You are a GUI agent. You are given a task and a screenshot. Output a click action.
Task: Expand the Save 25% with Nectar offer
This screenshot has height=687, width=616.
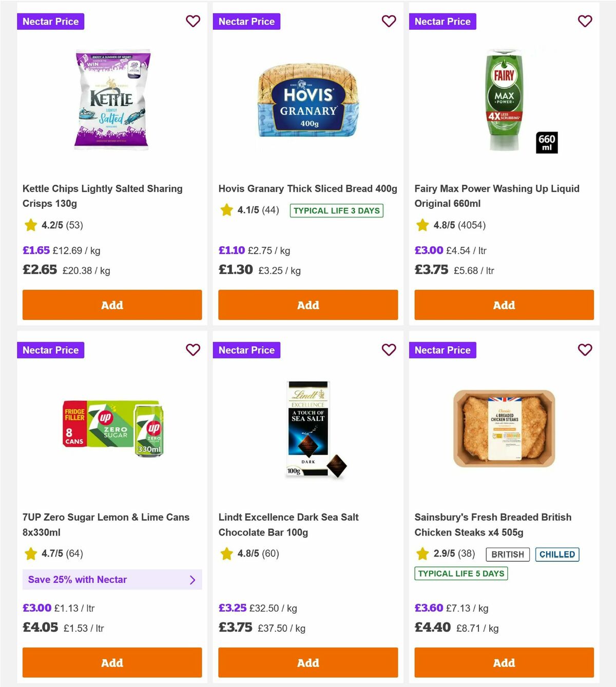click(x=112, y=580)
